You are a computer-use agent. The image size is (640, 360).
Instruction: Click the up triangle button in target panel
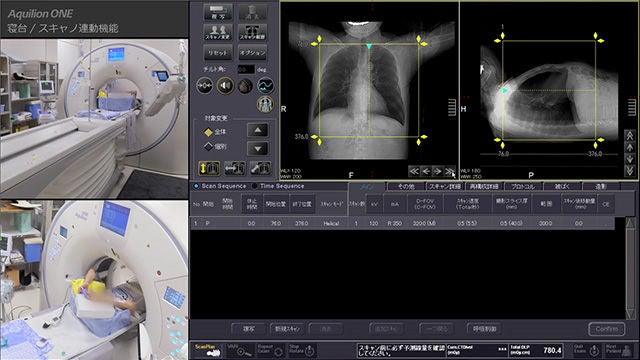(x=258, y=131)
